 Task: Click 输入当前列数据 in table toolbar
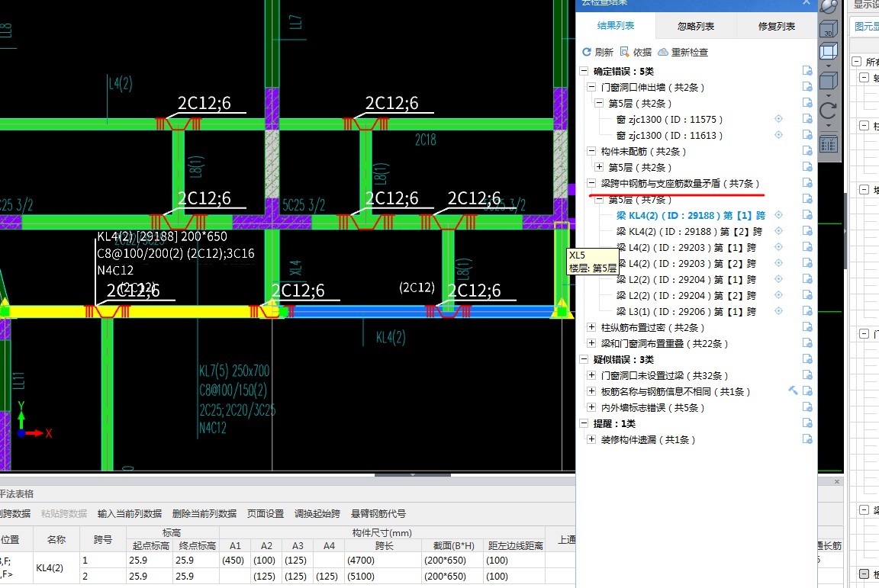(130, 513)
